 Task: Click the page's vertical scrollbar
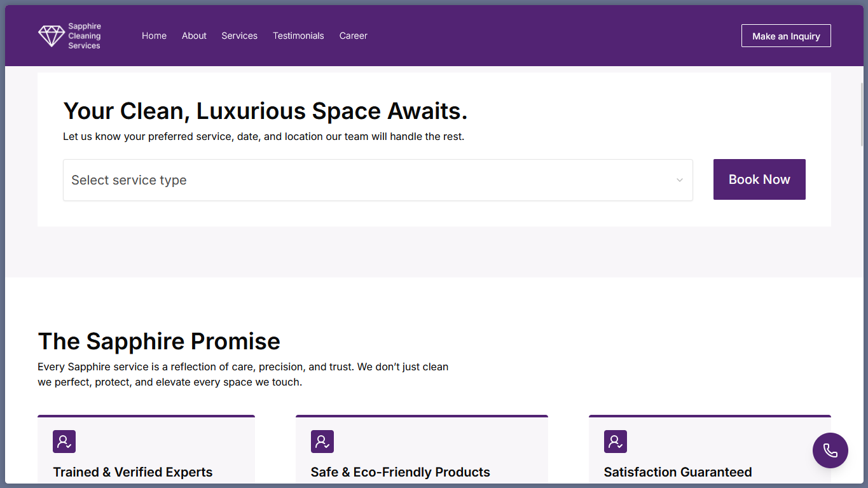tap(862, 115)
